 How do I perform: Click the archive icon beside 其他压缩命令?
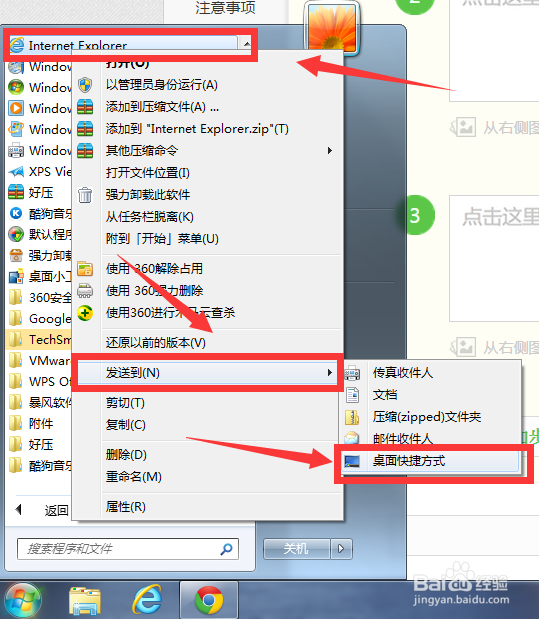pos(85,151)
